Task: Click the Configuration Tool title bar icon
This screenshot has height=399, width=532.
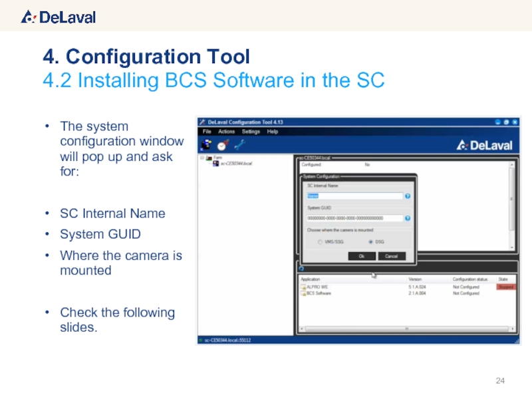Action: point(202,122)
